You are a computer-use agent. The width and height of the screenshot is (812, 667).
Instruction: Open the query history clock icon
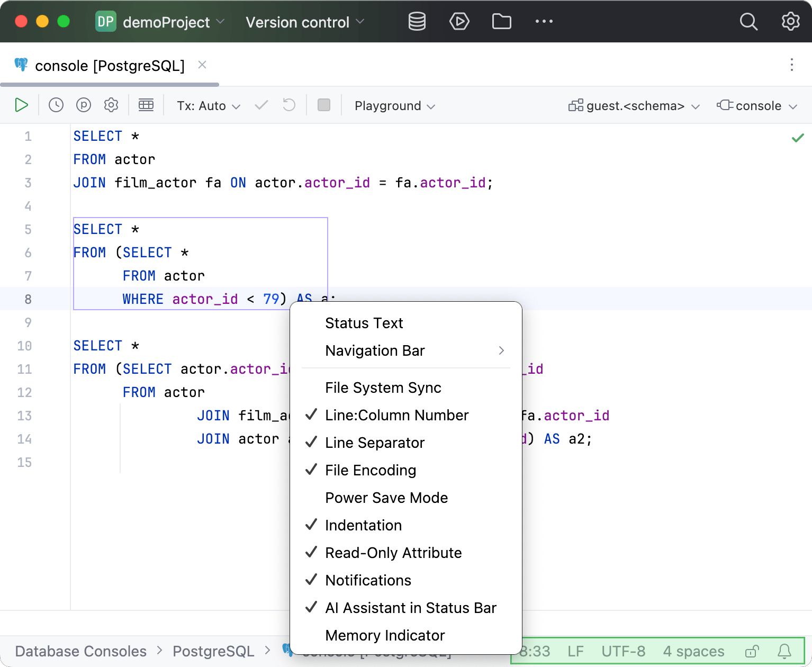click(56, 105)
